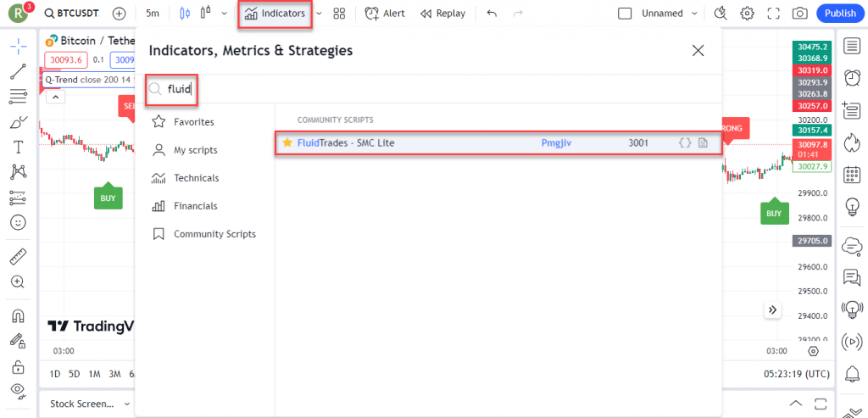
Task: Open the Fibonacci retracement tools
Action: pyautogui.click(x=19, y=97)
